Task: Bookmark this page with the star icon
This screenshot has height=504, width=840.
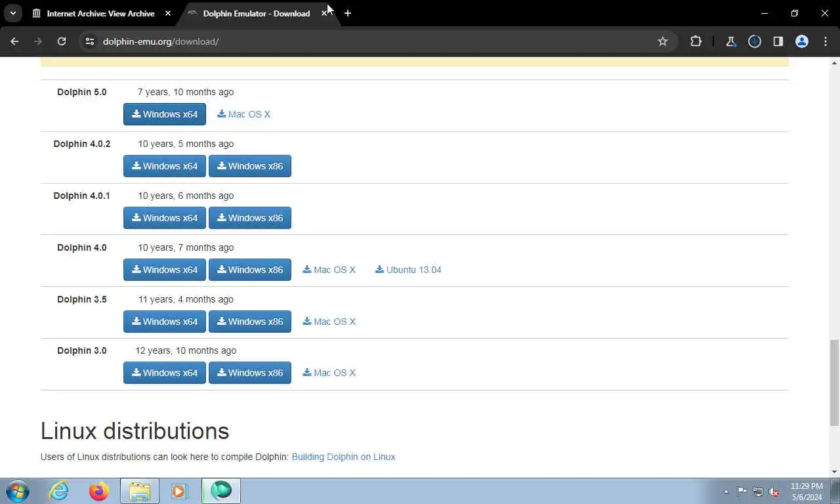Action: coord(663,41)
